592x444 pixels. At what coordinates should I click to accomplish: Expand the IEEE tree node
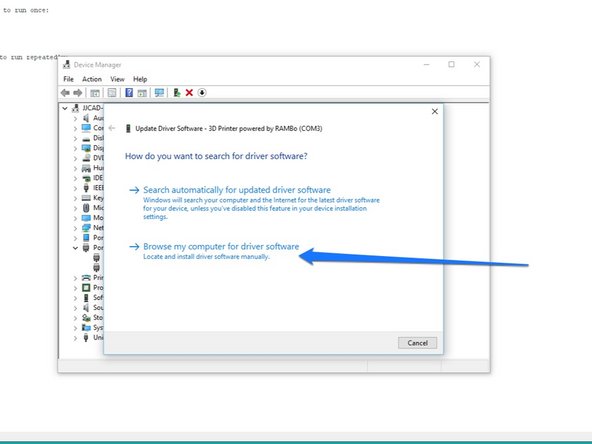(75, 188)
